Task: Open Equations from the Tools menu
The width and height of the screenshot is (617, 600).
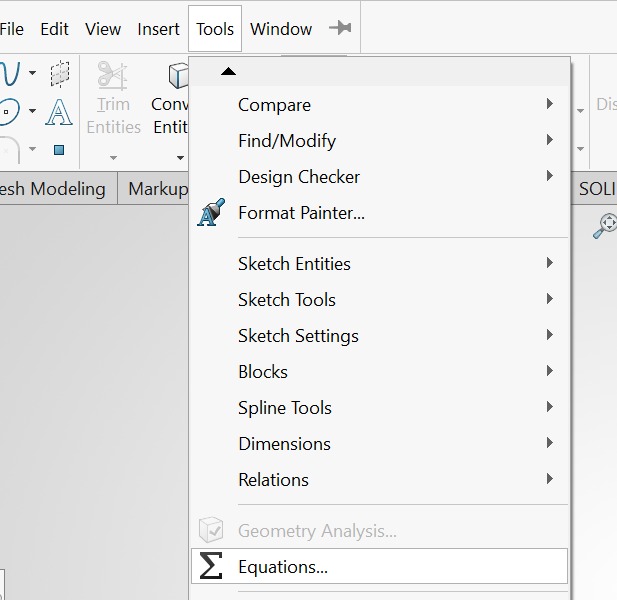Action: pos(379,566)
